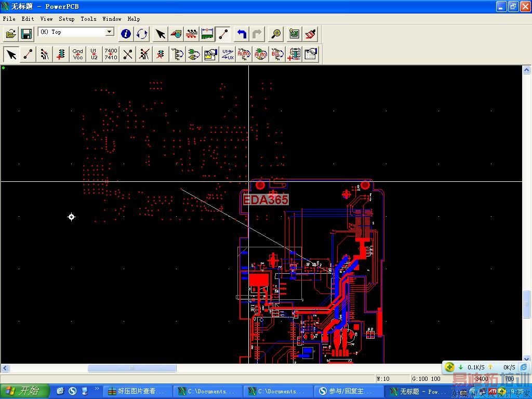
Task: Toggle the Select mode arrow in ECO toolbar
Action: (11, 54)
